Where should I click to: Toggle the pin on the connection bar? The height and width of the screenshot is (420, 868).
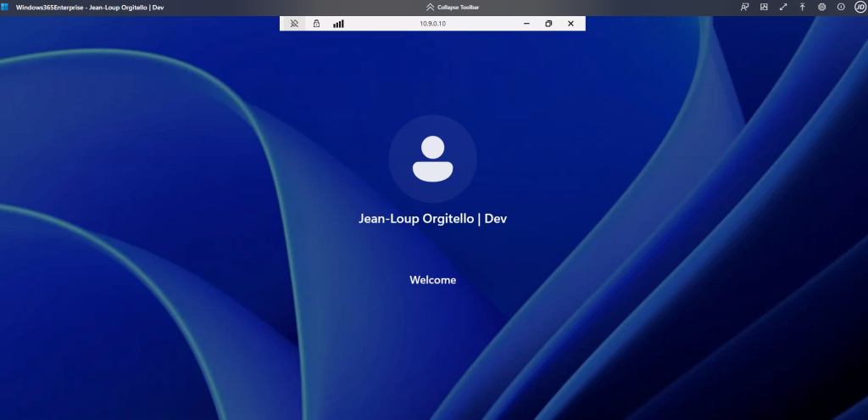coord(293,24)
